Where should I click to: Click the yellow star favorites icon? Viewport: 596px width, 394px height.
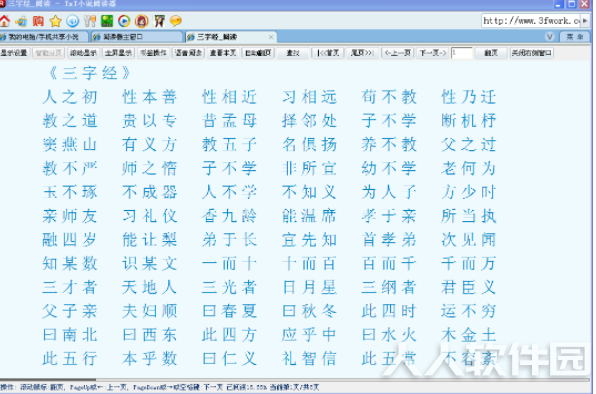[x=55, y=21]
